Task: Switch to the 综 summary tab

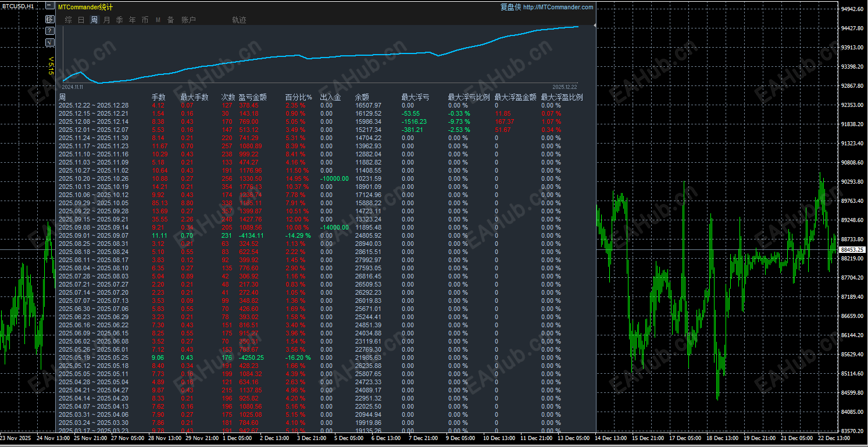Action: pos(69,20)
